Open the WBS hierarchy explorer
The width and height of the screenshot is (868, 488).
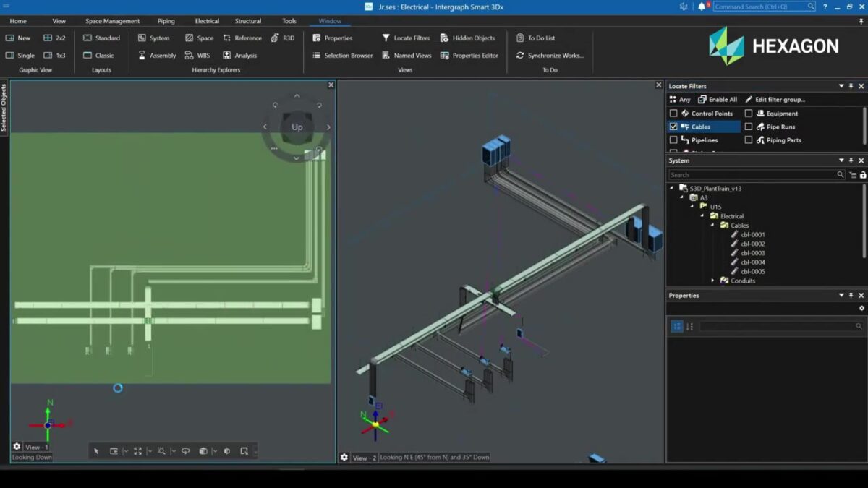197,55
